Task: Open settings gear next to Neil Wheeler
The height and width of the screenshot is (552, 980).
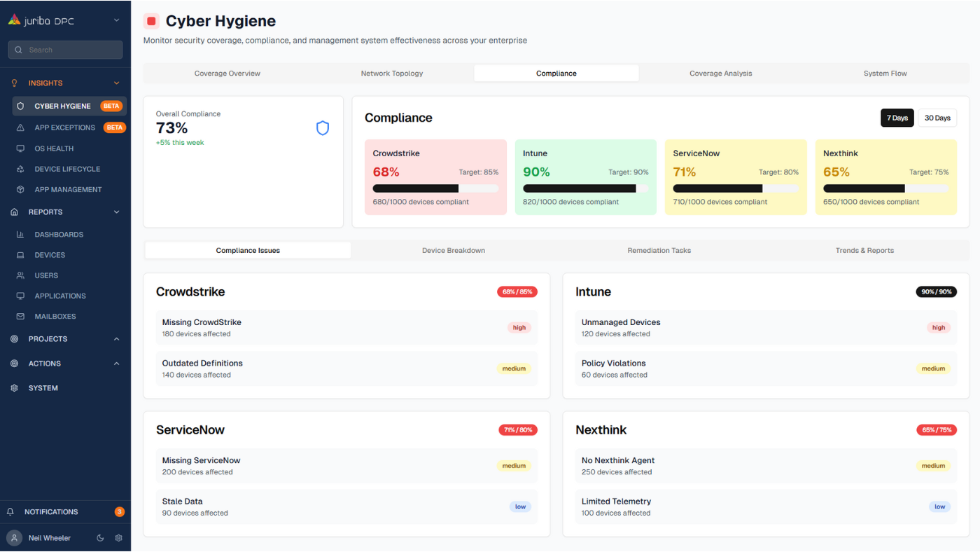Action: [118, 538]
